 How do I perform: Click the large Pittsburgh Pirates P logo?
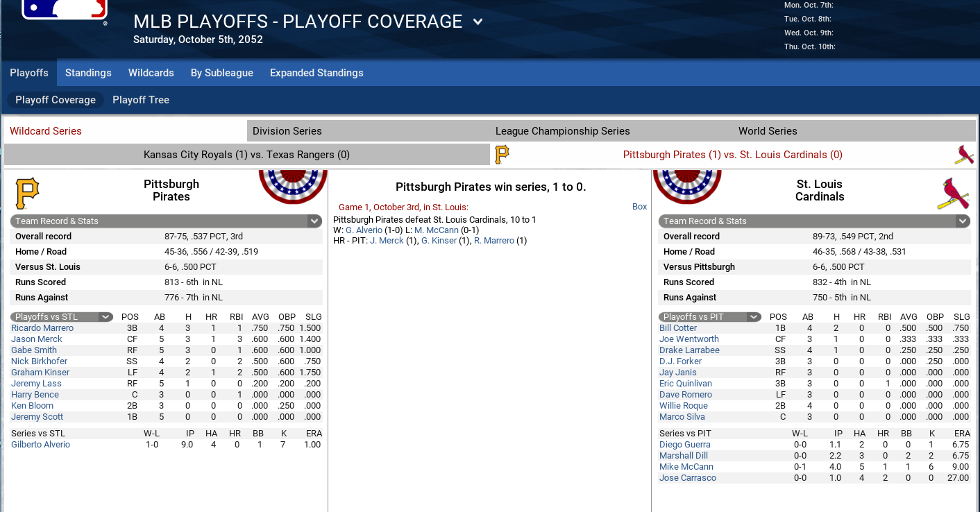tap(27, 193)
